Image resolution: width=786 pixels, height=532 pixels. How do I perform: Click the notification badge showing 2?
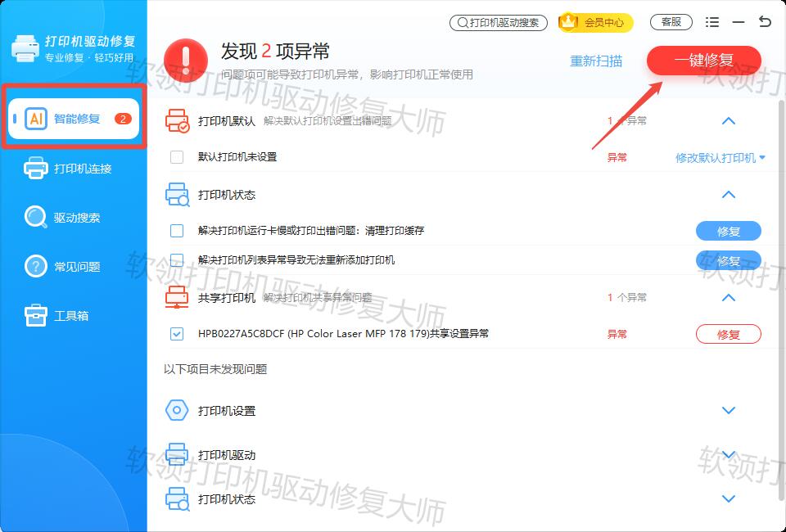tap(123, 119)
